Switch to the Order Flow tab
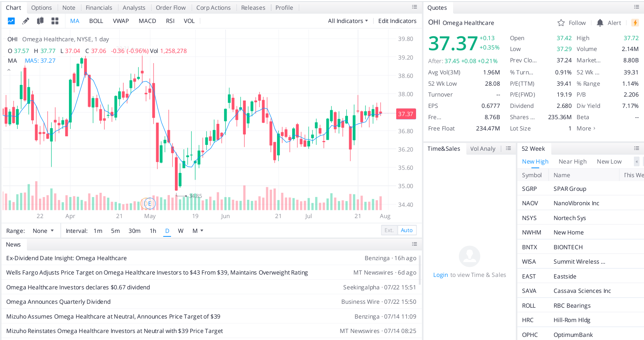 (x=171, y=8)
